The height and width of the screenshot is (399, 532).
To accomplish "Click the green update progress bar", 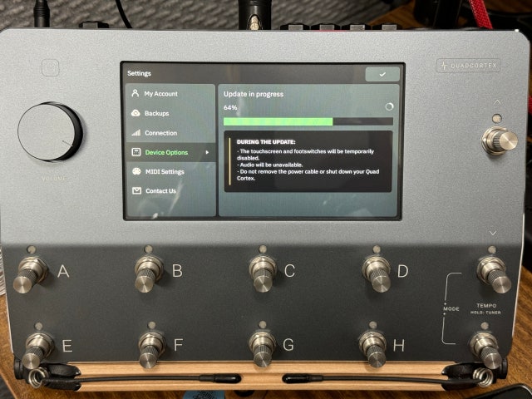I will click(x=278, y=121).
